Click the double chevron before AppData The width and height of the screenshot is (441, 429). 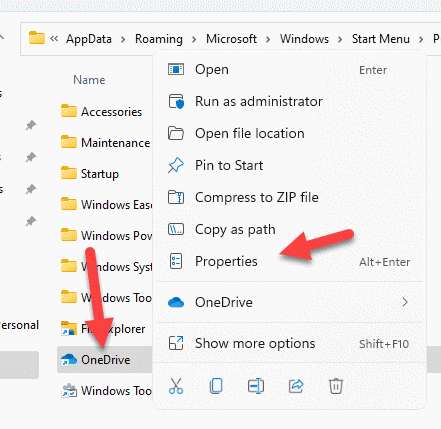coord(54,39)
